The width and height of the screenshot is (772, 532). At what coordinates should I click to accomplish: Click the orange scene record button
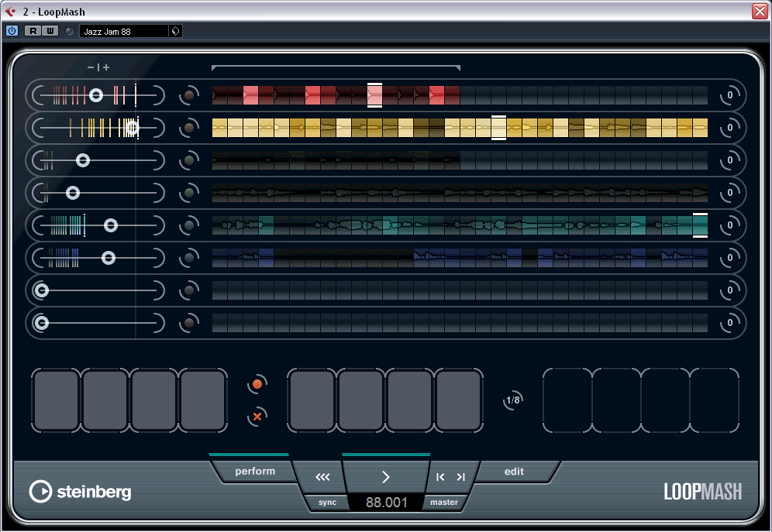[x=257, y=384]
